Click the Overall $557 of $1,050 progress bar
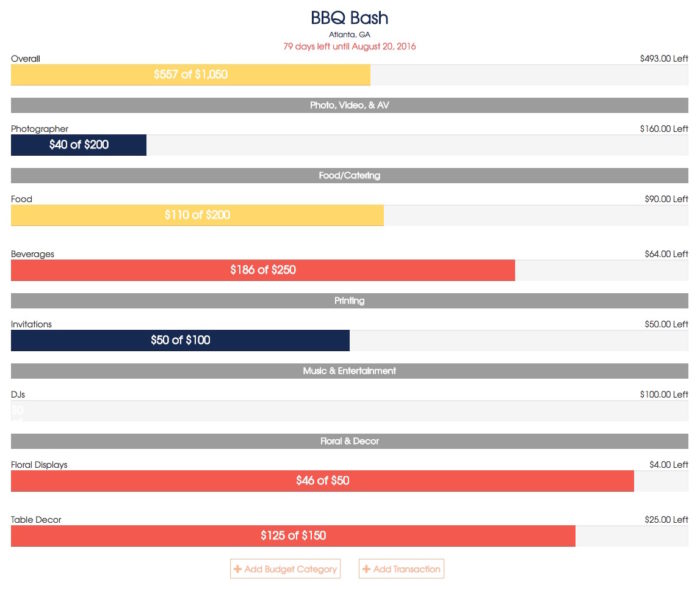This screenshot has width=700, height=590. point(190,75)
